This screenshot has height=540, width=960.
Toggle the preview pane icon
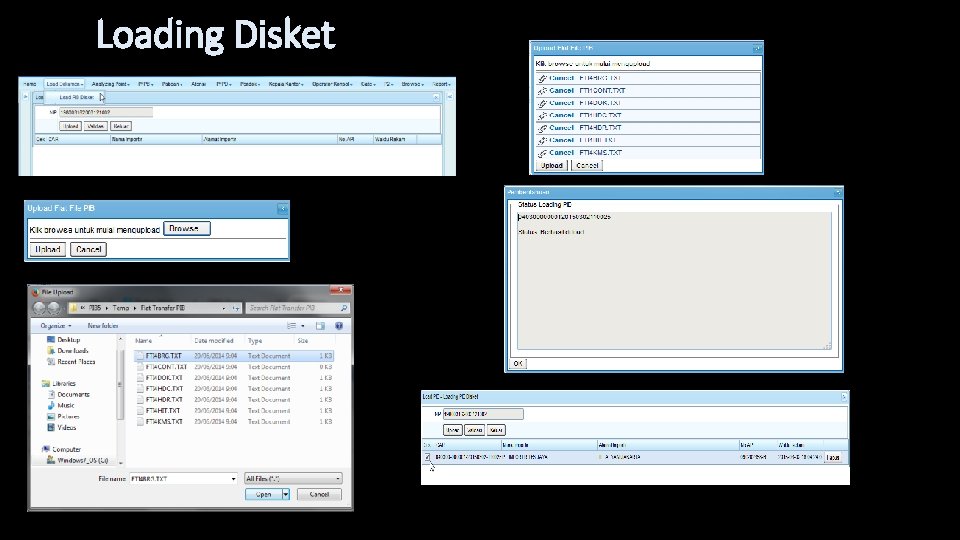coord(320,326)
